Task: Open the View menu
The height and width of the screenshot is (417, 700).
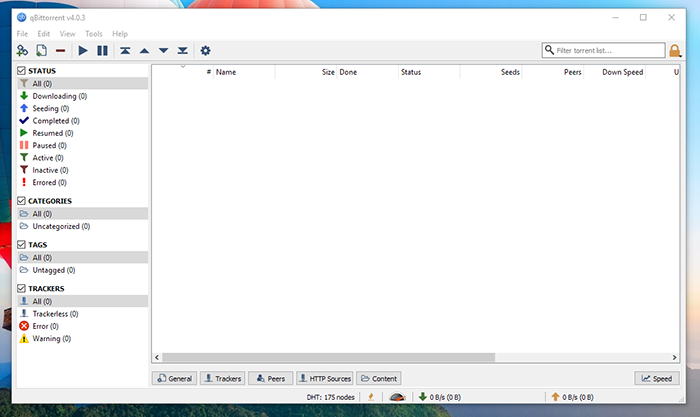Action: coord(67,33)
